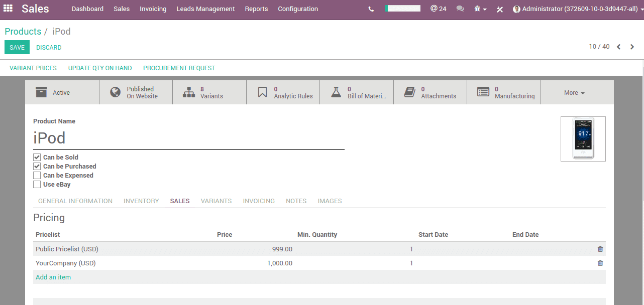644x305 pixels.
Task: Open the @ 24 mentions inbox
Action: coord(438,9)
